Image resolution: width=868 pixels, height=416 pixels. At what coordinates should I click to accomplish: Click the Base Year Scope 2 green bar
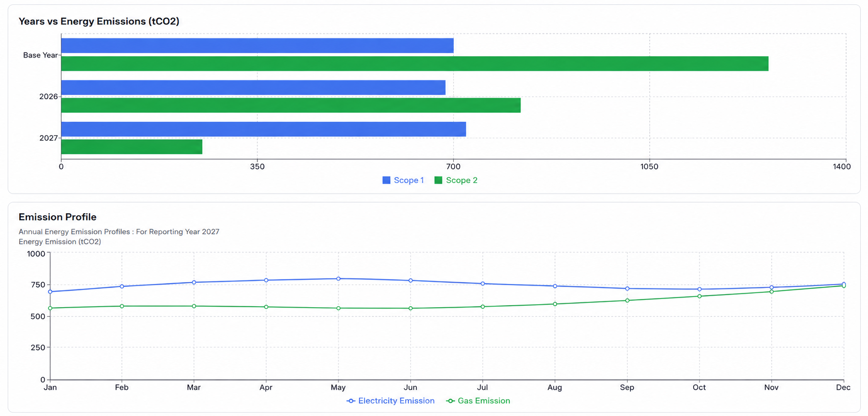click(415, 64)
